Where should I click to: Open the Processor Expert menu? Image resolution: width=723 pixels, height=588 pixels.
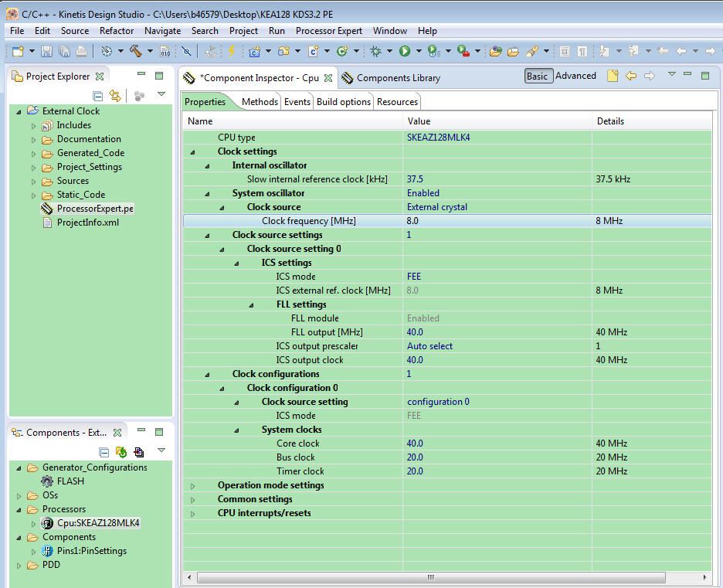coord(329,31)
